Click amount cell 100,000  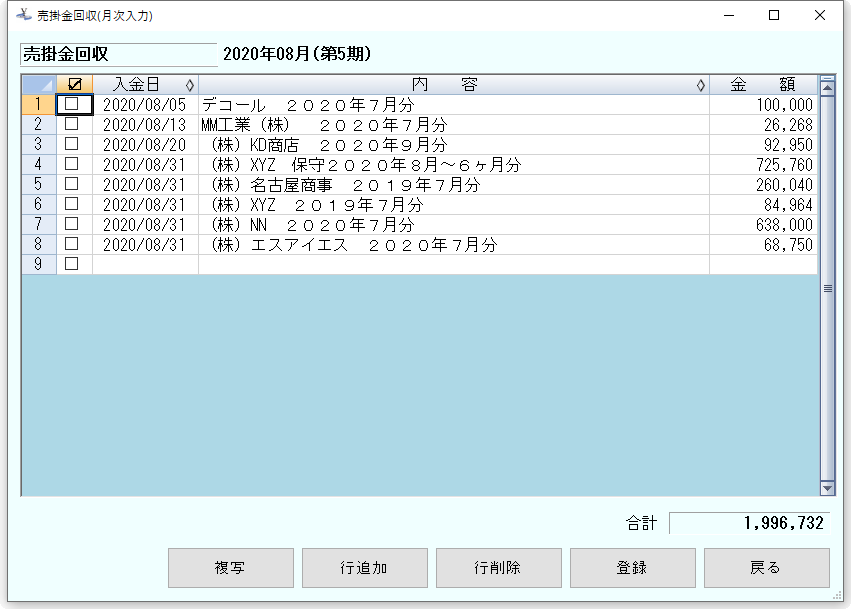(763, 104)
